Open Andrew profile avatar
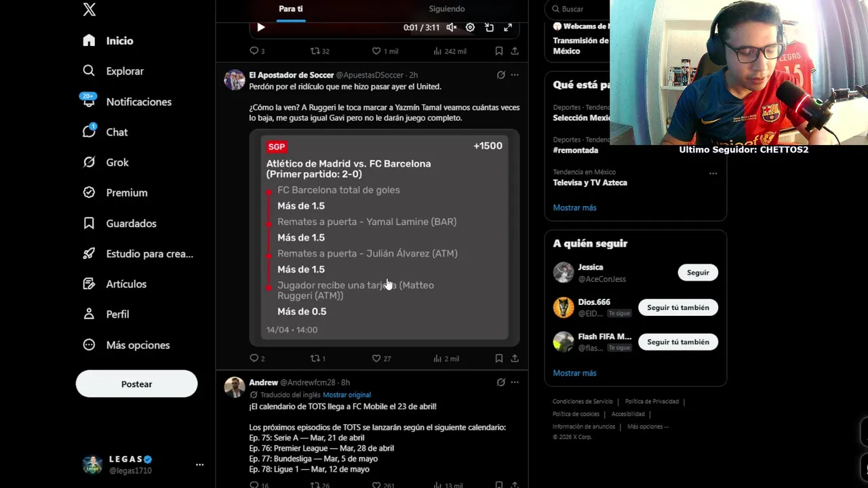868x488 pixels. (235, 387)
